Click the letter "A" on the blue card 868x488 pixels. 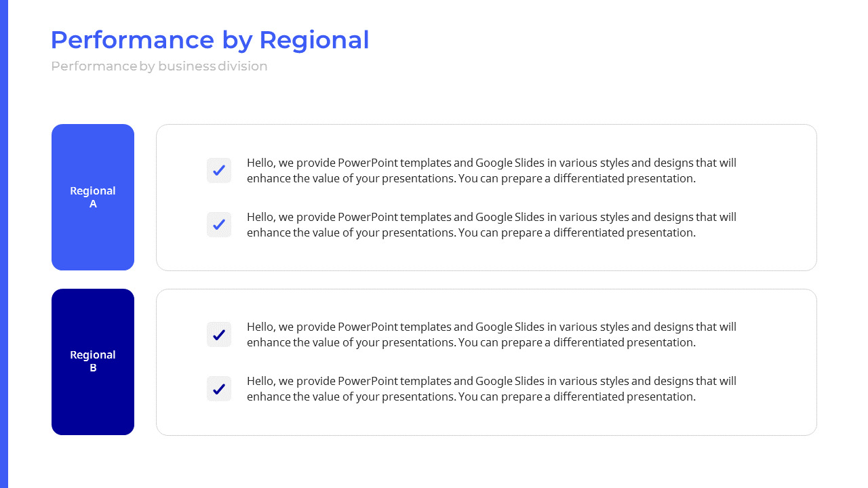(x=93, y=204)
